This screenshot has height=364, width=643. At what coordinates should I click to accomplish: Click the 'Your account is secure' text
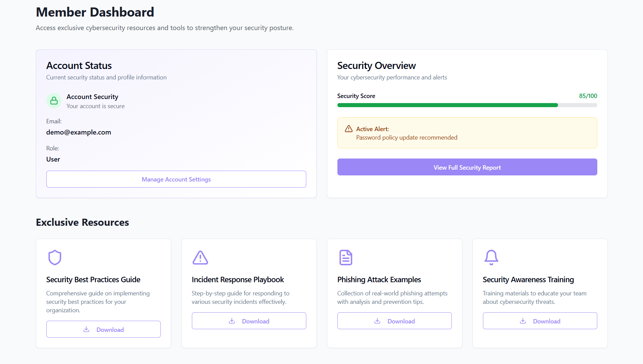pyautogui.click(x=96, y=106)
